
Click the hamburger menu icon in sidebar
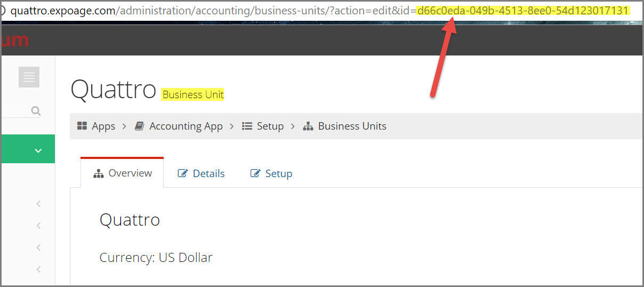[29, 77]
